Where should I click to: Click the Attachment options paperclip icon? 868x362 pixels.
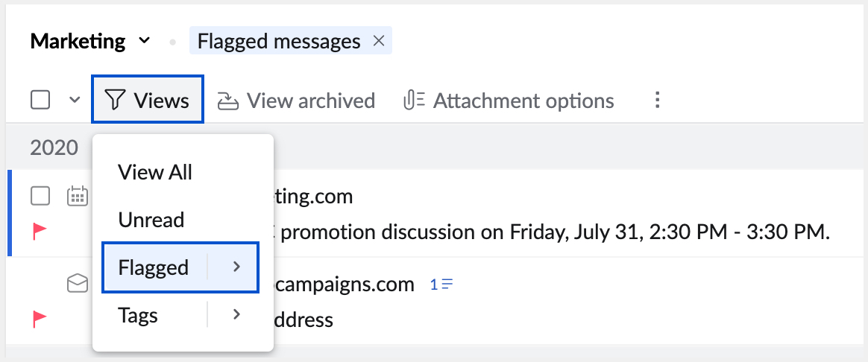(414, 100)
